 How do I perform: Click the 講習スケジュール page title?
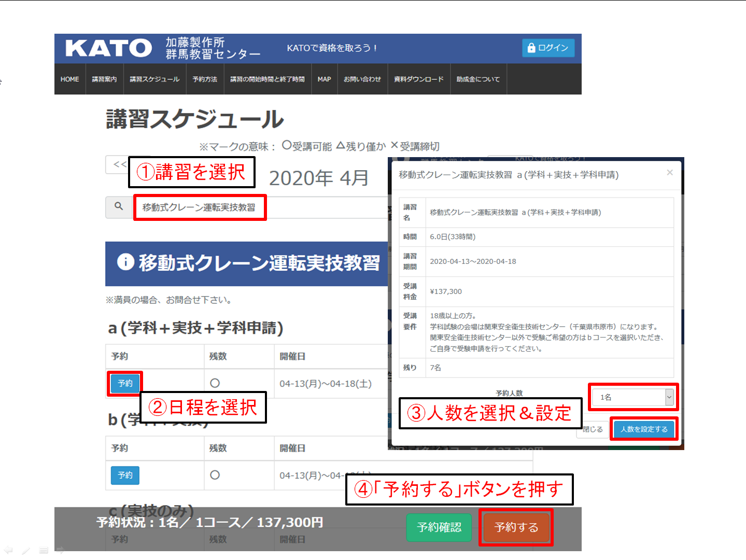195,119
